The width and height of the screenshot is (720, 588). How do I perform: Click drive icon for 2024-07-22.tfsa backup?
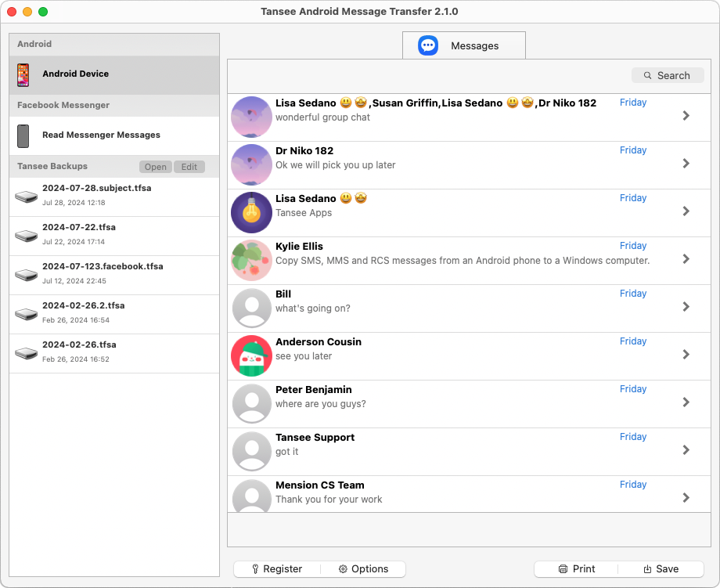26,236
